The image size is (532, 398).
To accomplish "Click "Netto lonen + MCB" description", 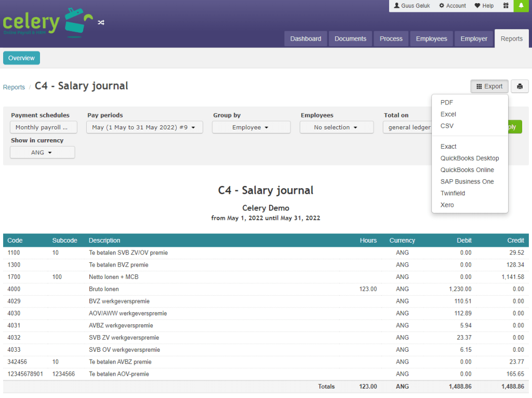I will tap(114, 277).
